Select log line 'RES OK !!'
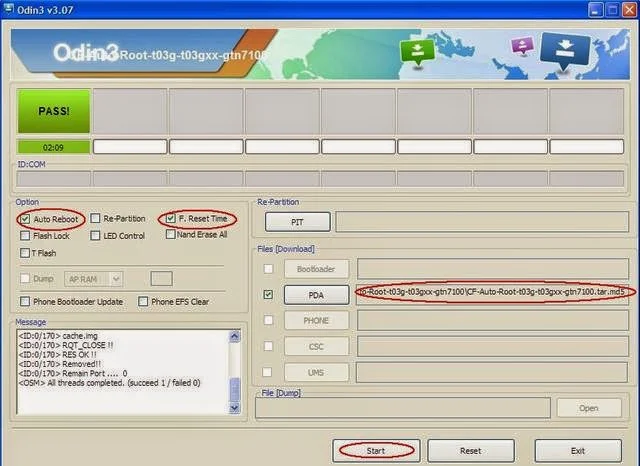Image resolution: width=640 pixels, height=466 pixels. click(x=58, y=355)
